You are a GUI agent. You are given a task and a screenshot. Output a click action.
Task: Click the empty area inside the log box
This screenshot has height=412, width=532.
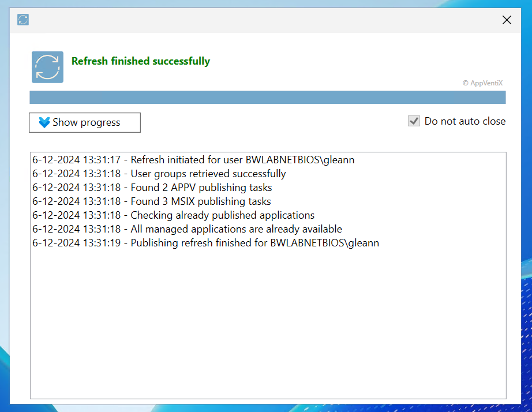point(267,323)
